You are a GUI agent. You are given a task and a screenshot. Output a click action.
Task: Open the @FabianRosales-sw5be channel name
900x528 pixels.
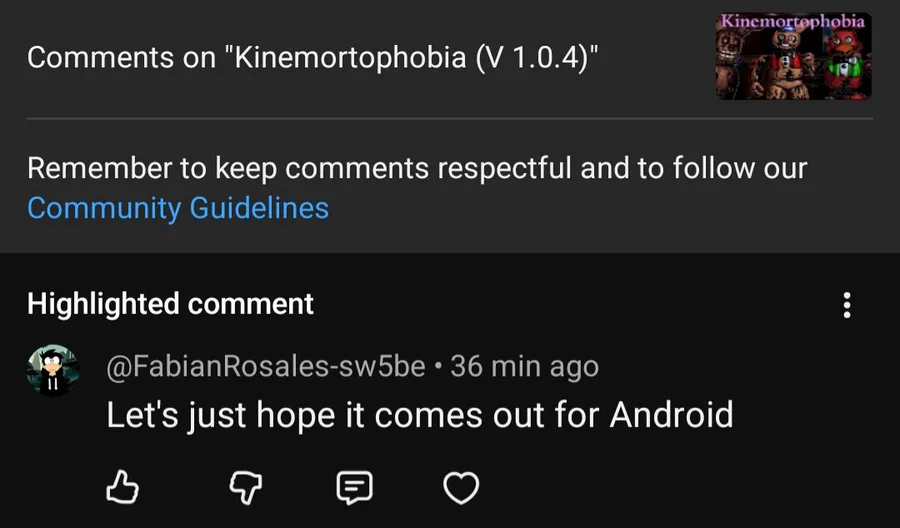[266, 367]
